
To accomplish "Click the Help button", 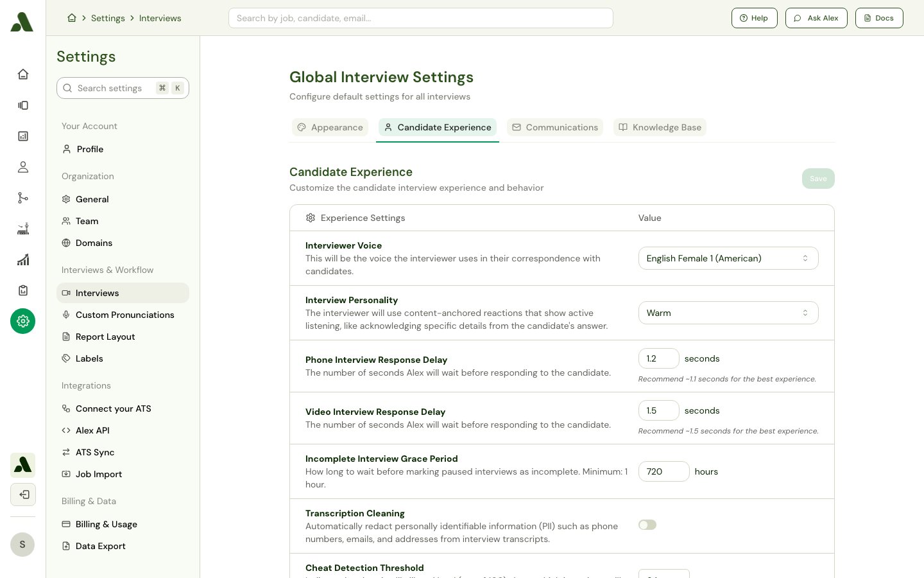I will (x=755, y=18).
